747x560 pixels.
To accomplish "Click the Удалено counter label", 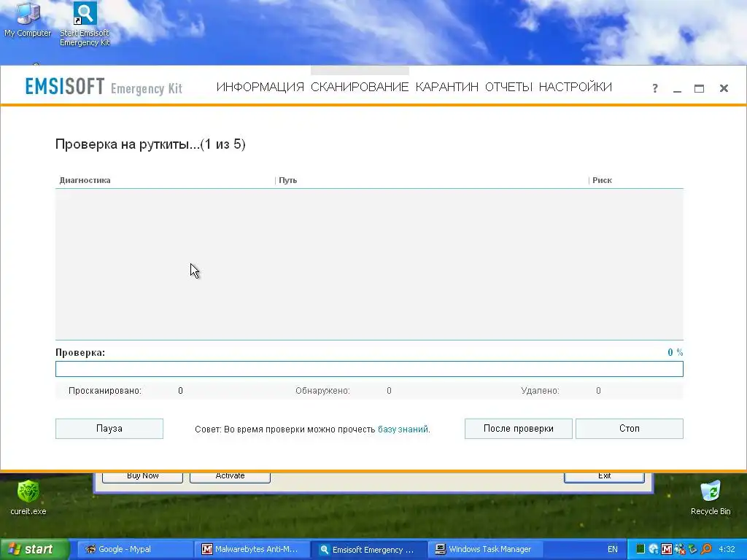I will (x=541, y=391).
